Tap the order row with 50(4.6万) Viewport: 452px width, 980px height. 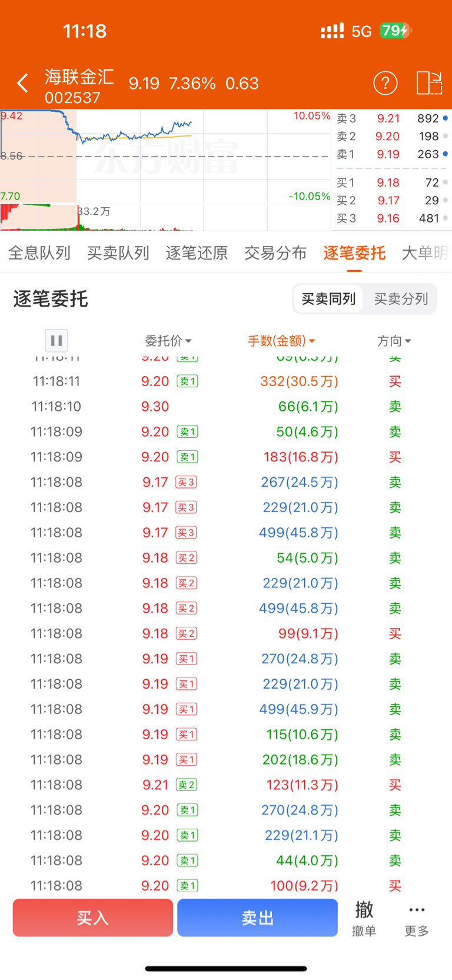[x=226, y=432]
